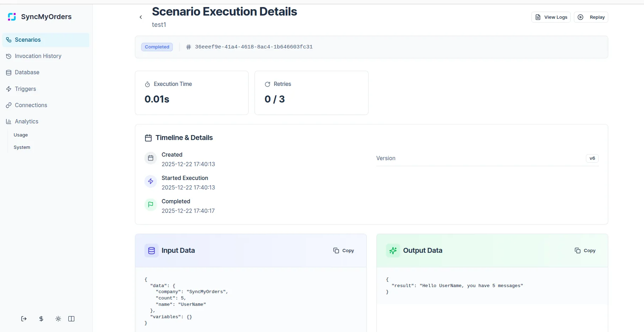This screenshot has width=644, height=332.
Task: Click the logout icon in sidebar footer
Action: 24,319
